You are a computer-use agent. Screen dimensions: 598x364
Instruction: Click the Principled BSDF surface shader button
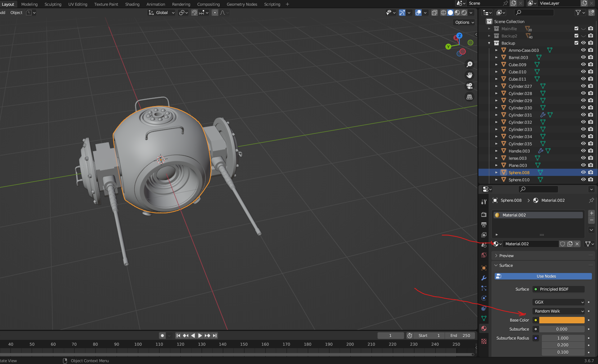pos(559,289)
